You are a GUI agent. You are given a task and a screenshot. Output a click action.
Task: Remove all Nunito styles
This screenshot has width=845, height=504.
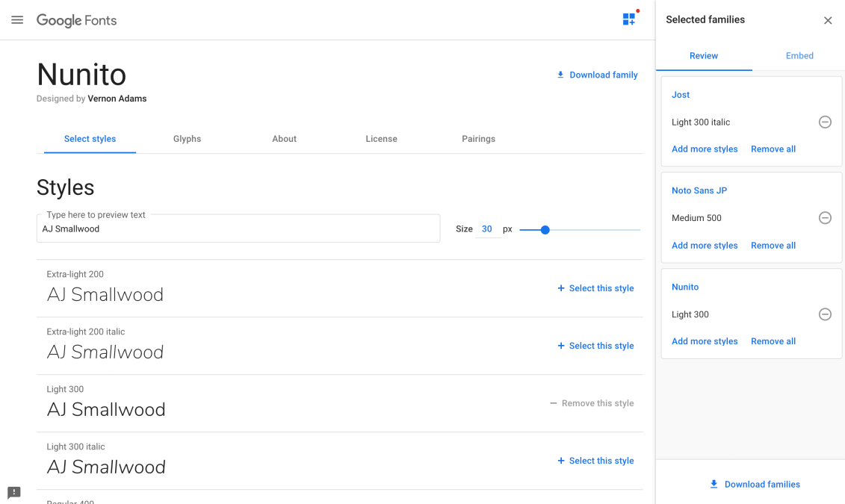click(x=773, y=341)
